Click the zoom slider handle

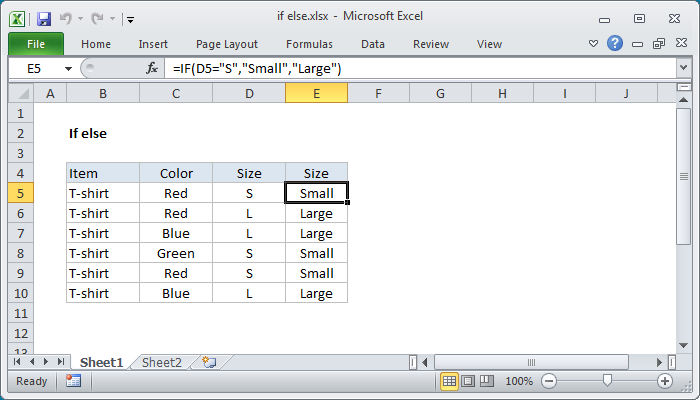point(607,381)
